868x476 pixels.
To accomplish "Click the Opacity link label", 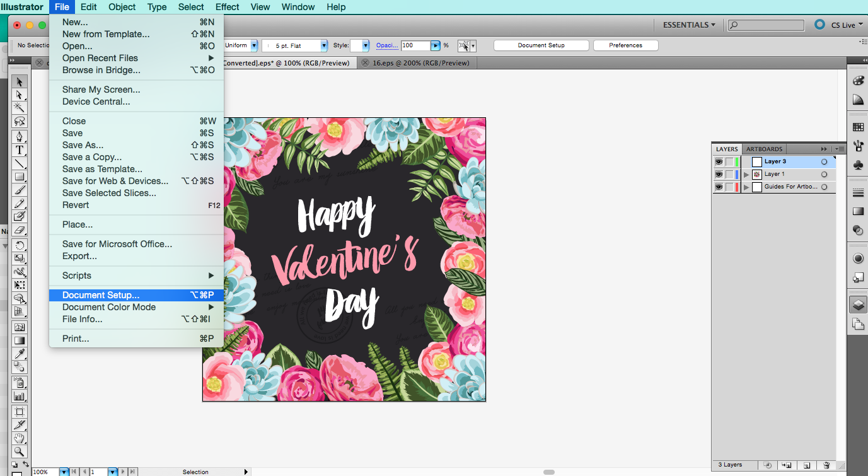I will 387,45.
